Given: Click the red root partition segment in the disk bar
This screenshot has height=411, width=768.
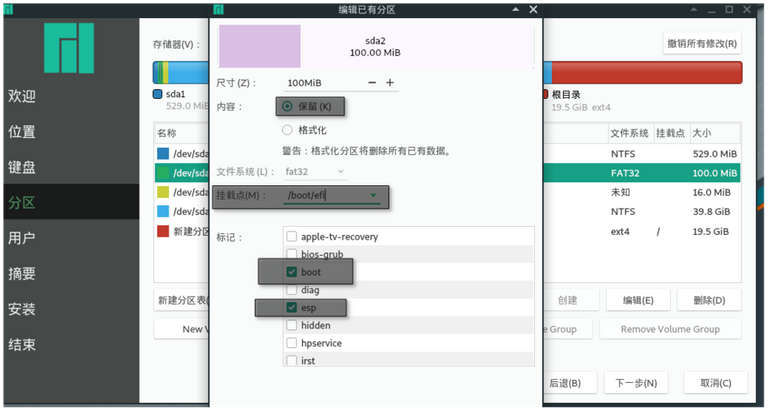Looking at the screenshot, I should pos(640,73).
